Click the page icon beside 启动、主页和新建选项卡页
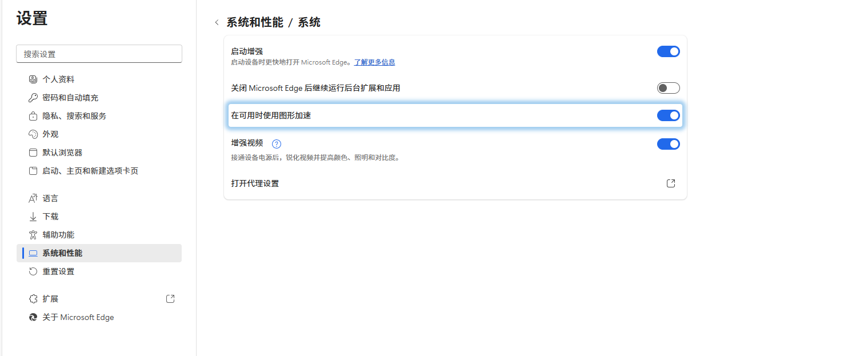This screenshot has width=868, height=356. (x=33, y=171)
